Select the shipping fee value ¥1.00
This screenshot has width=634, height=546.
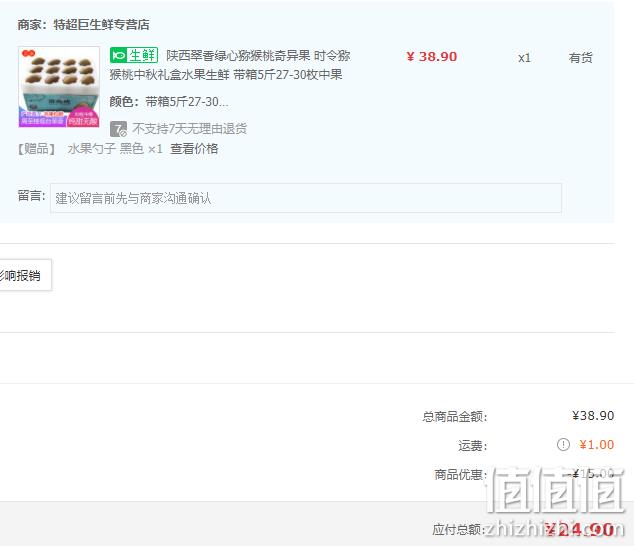596,445
